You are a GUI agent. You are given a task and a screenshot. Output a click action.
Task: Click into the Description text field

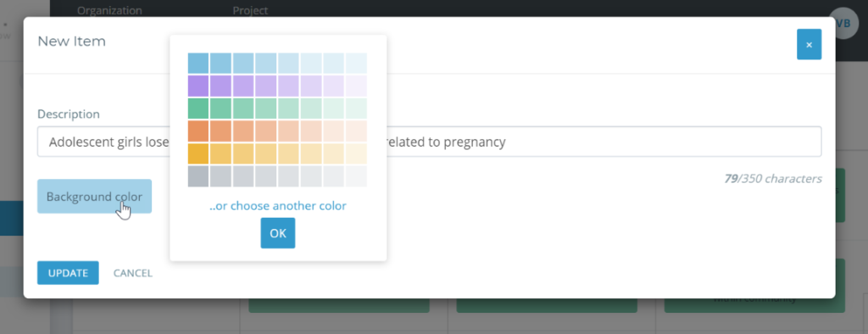pyautogui.click(x=429, y=142)
